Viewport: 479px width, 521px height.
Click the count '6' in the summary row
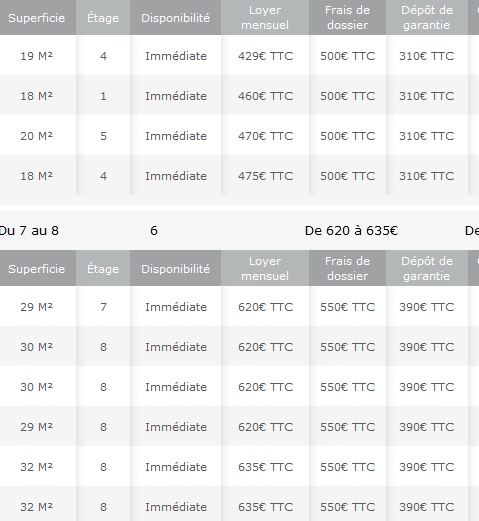point(154,231)
